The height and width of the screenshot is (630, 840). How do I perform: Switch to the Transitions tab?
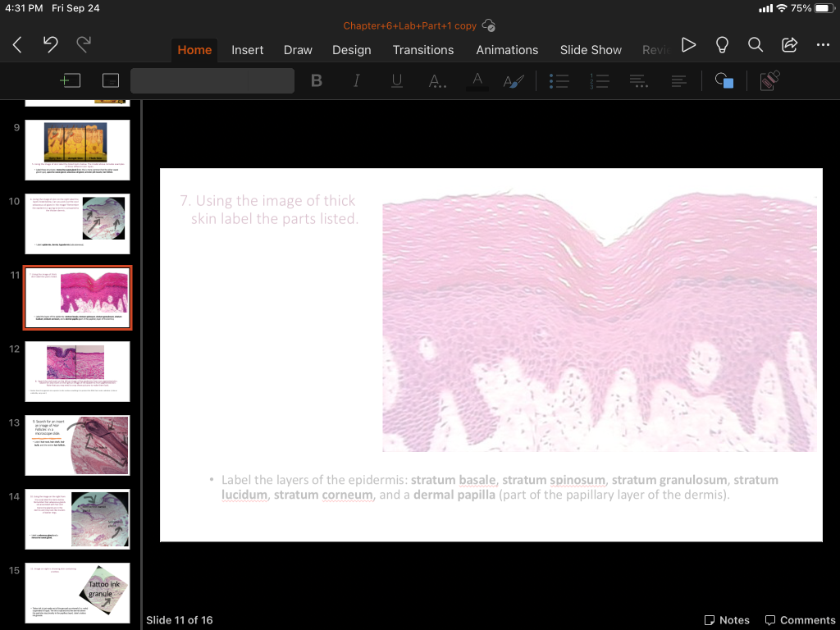coord(422,50)
